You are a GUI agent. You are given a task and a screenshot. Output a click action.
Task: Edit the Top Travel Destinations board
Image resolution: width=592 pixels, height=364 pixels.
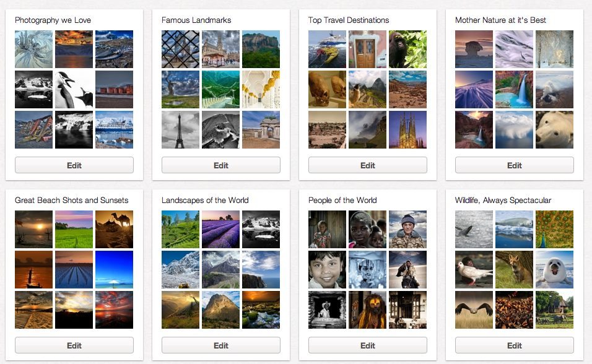pos(368,165)
